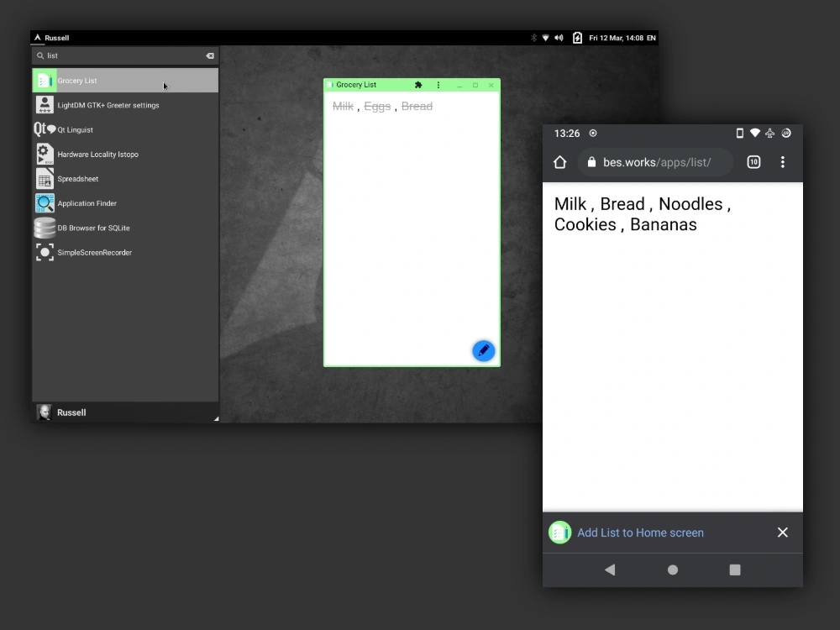
Task: Tap the Android recents square button
Action: pyautogui.click(x=735, y=570)
